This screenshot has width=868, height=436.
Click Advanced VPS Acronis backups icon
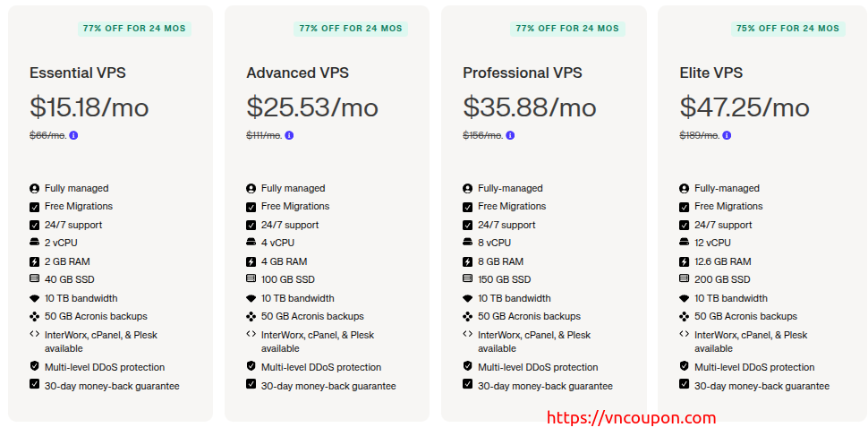coord(251,316)
